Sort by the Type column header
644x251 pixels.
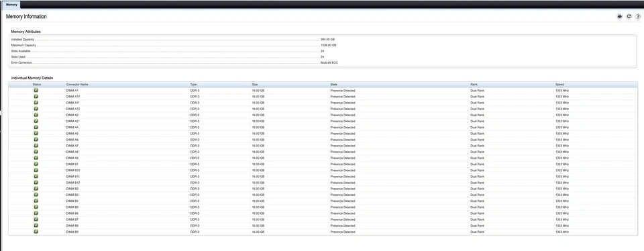coord(193,84)
